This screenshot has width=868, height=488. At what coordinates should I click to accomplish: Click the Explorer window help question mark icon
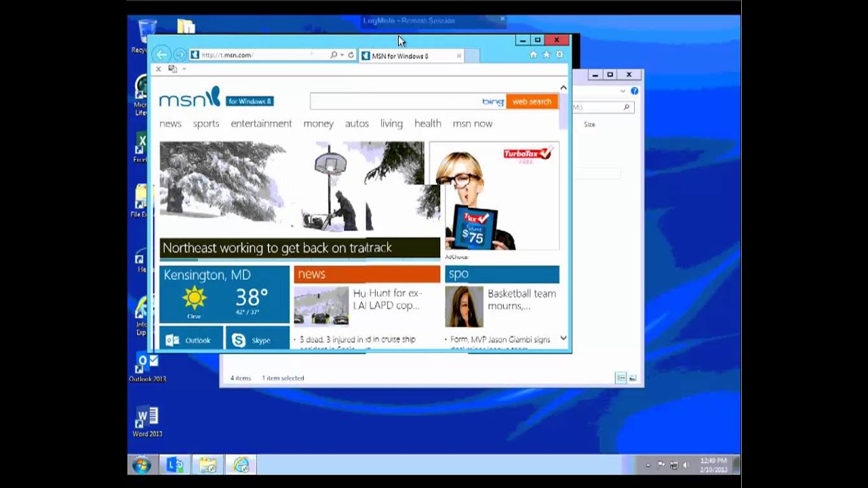coord(635,91)
